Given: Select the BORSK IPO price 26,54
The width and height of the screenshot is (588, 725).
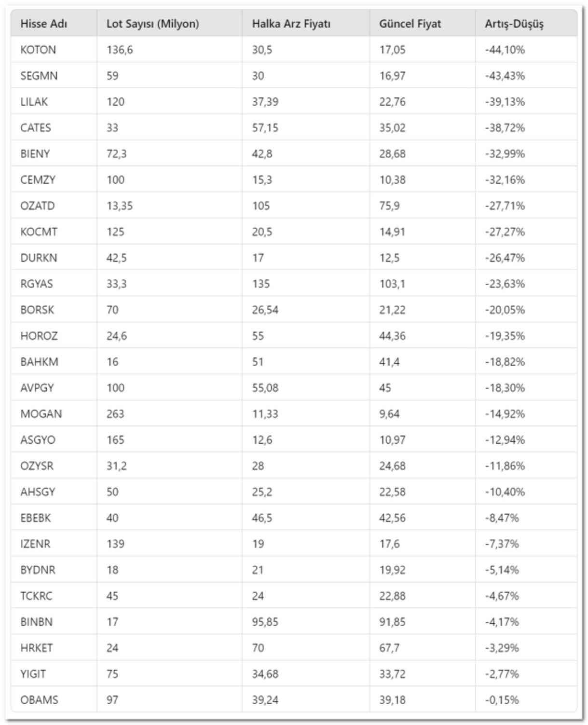Looking at the screenshot, I should (x=265, y=310).
